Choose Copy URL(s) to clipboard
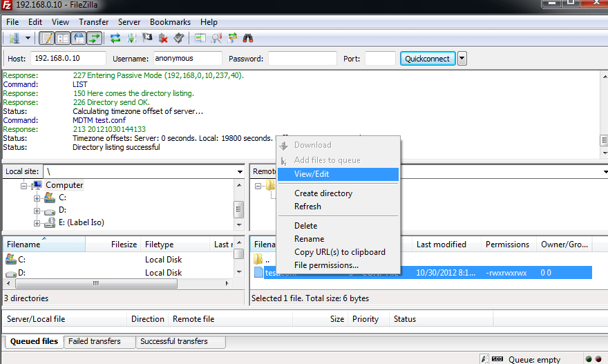The width and height of the screenshot is (608, 364). coord(338,252)
